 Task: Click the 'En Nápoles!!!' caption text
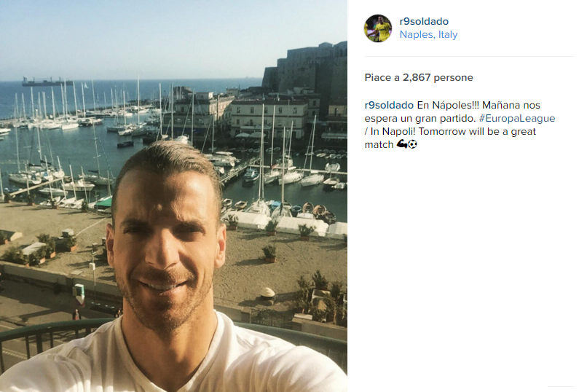pyautogui.click(x=448, y=106)
